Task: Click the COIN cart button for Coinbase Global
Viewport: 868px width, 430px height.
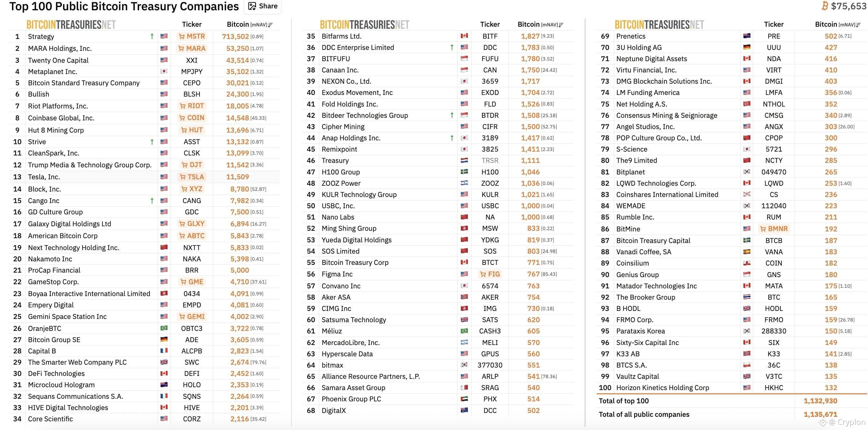Action: tap(192, 118)
